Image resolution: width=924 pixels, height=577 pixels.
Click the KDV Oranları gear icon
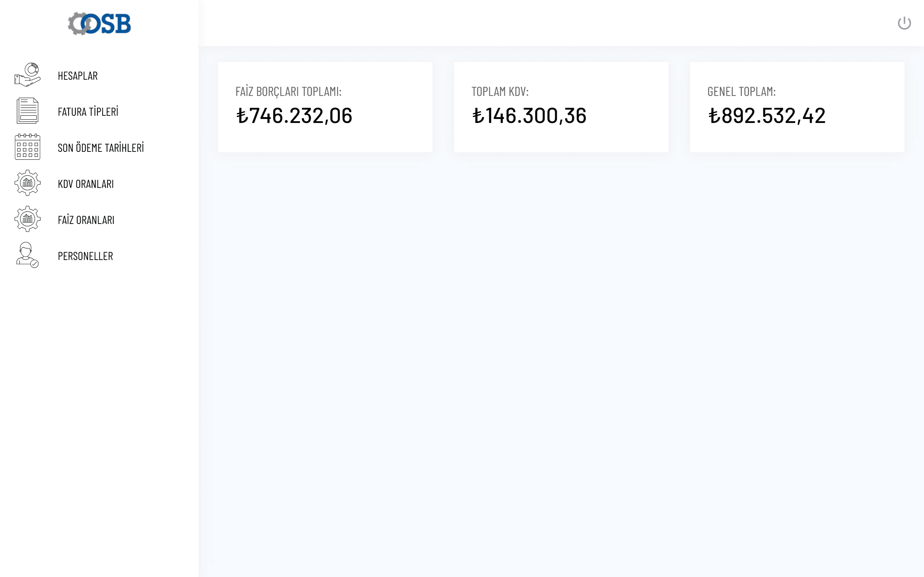(27, 183)
